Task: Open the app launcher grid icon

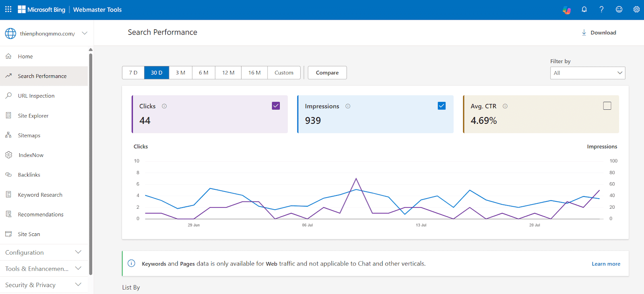Action: (x=8, y=9)
